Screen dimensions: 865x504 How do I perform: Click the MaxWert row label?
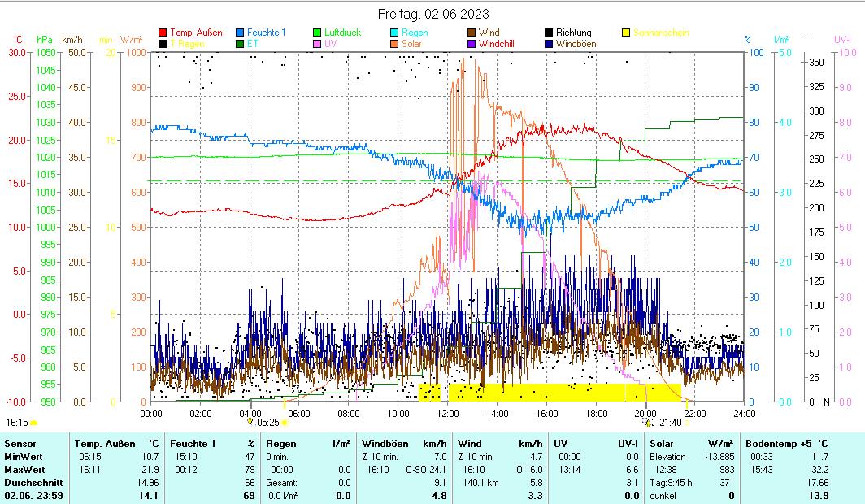[x=24, y=470]
